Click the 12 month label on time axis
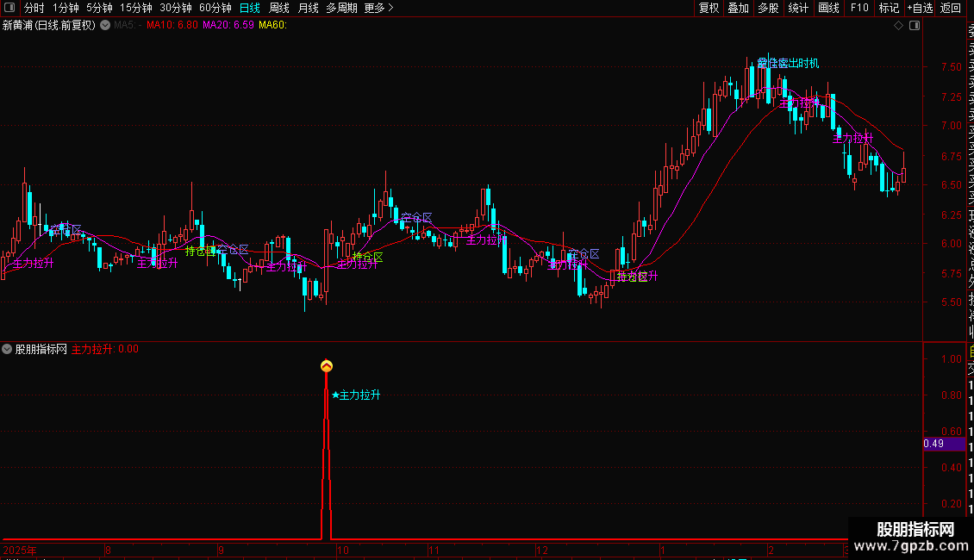Viewport: 974px width, 560px height. pyautogui.click(x=542, y=550)
